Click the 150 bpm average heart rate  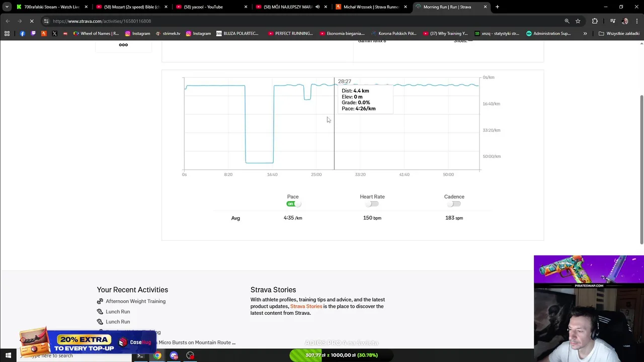[x=372, y=218]
